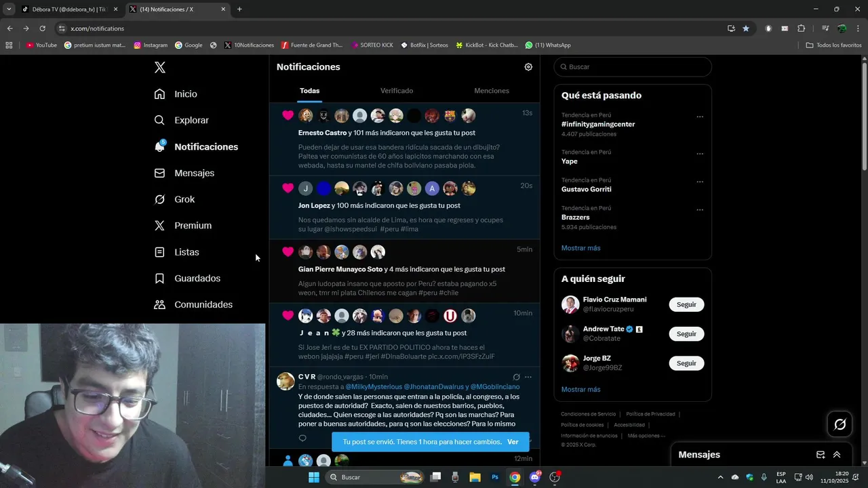Follow Flavio Cruz Mamani

pos(686,304)
